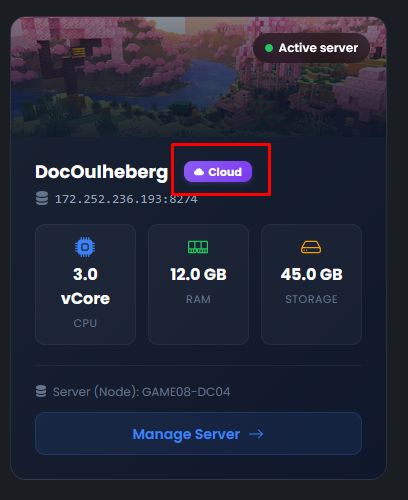Select the 12.0 GB RAM card
This screenshot has height=500, width=408.
198,284
